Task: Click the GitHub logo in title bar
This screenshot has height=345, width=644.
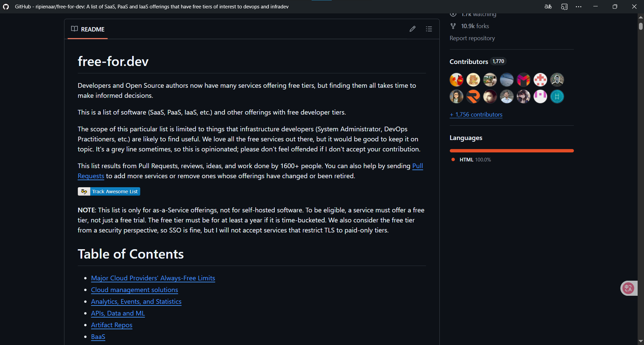Action: [x=6, y=7]
